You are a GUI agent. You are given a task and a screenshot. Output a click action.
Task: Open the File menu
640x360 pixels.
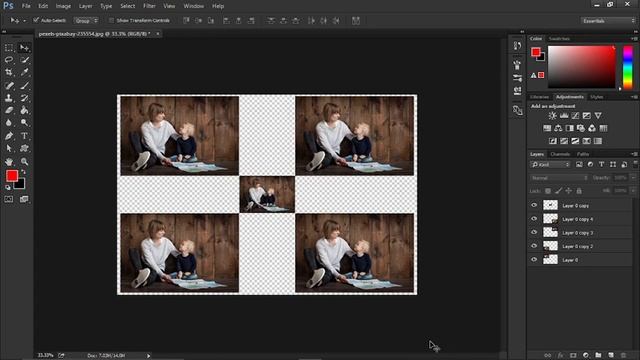[x=26, y=6]
